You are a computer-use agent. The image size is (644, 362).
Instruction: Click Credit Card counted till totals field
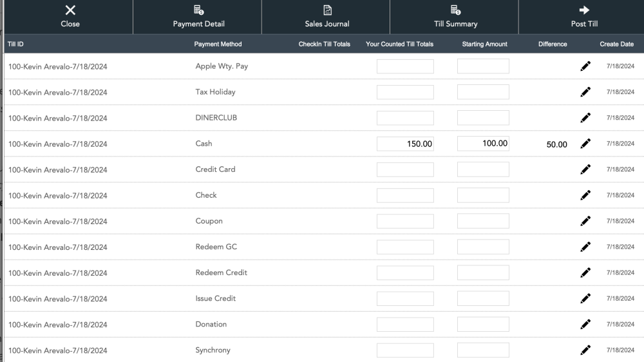[x=405, y=169]
